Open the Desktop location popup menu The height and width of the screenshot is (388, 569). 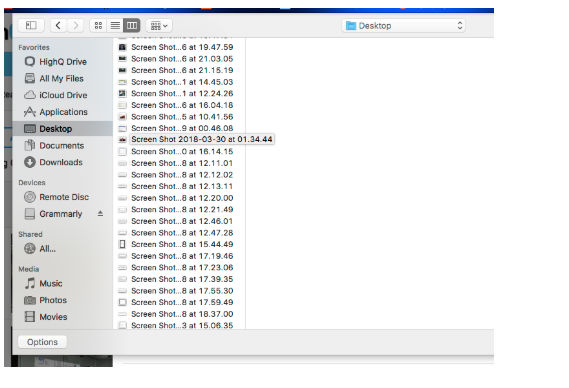[x=404, y=26]
